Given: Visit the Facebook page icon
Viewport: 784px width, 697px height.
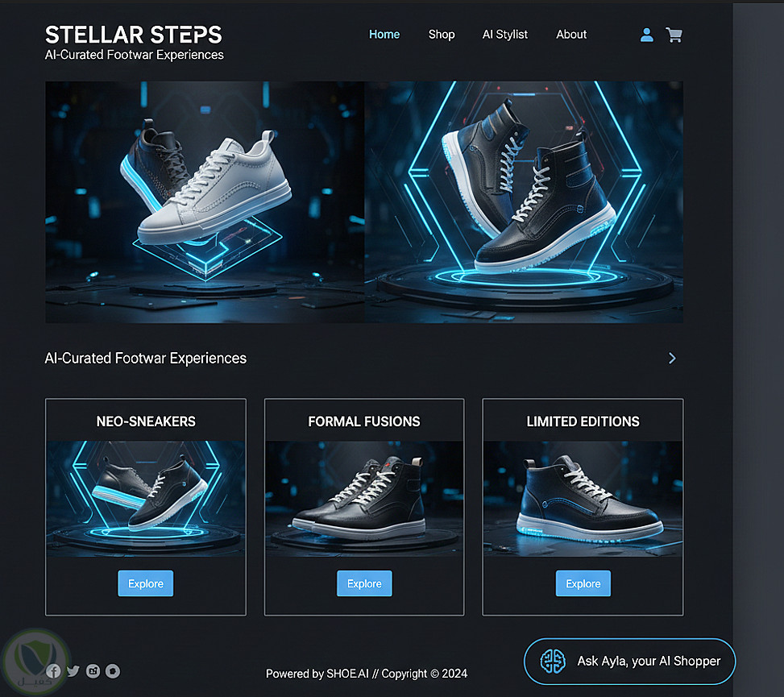Looking at the screenshot, I should [x=53, y=671].
